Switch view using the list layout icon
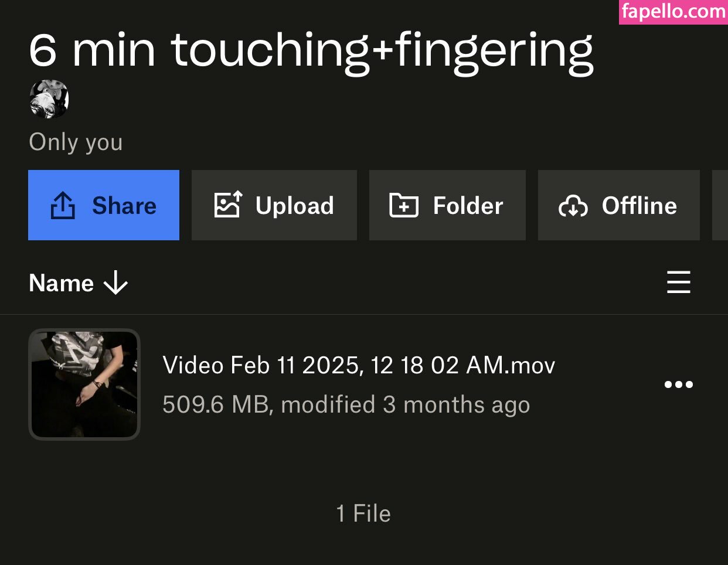This screenshot has width=728, height=565. 678,282
